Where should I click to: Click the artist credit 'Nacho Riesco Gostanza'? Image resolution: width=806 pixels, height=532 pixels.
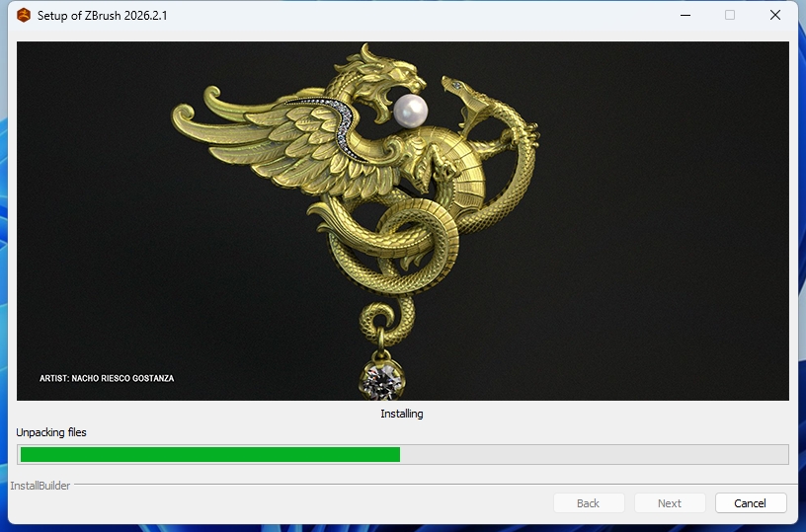coord(107,378)
